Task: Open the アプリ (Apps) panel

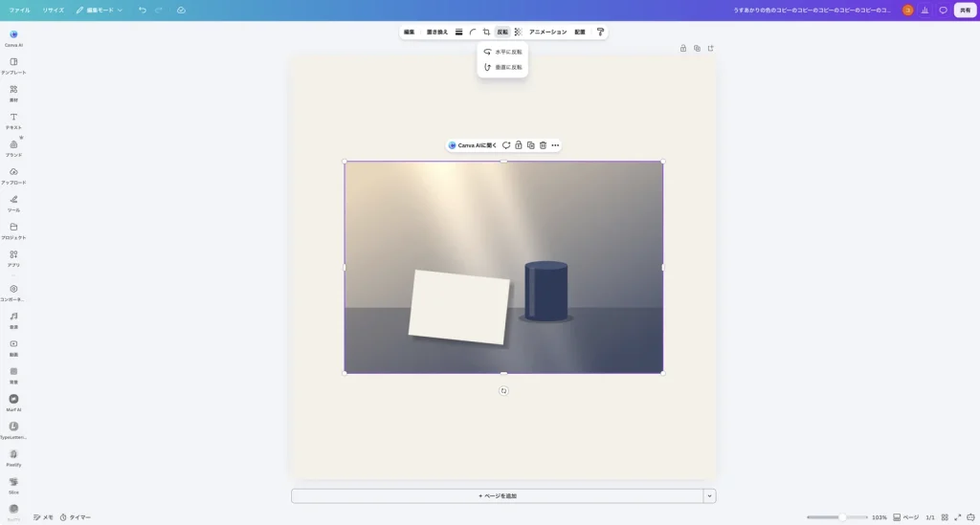Action: (13, 258)
